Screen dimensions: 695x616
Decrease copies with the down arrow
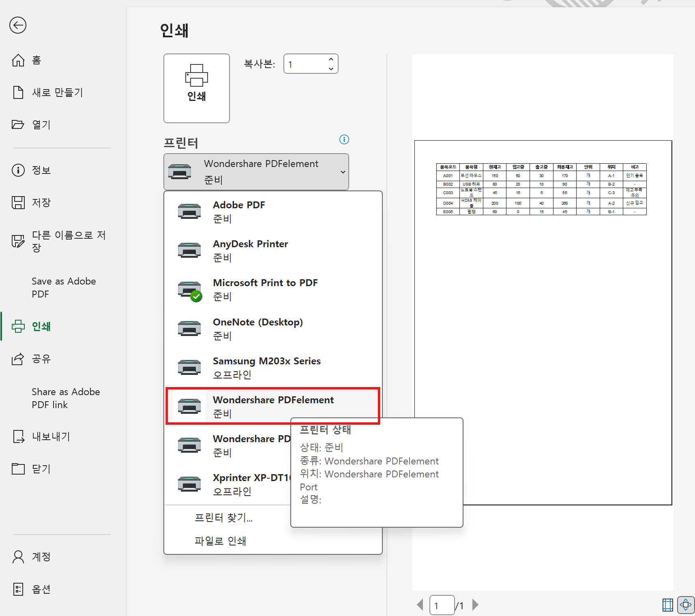coord(331,69)
